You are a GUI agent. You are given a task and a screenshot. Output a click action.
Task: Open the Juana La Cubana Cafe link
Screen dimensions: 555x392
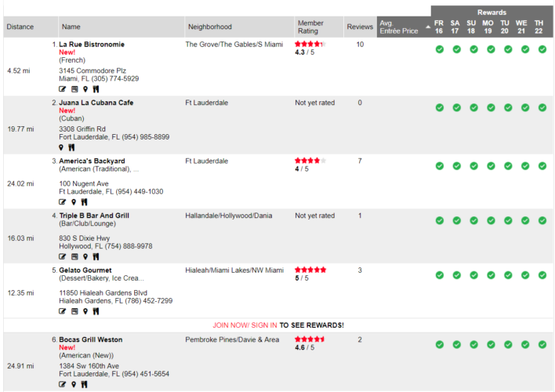pos(96,103)
